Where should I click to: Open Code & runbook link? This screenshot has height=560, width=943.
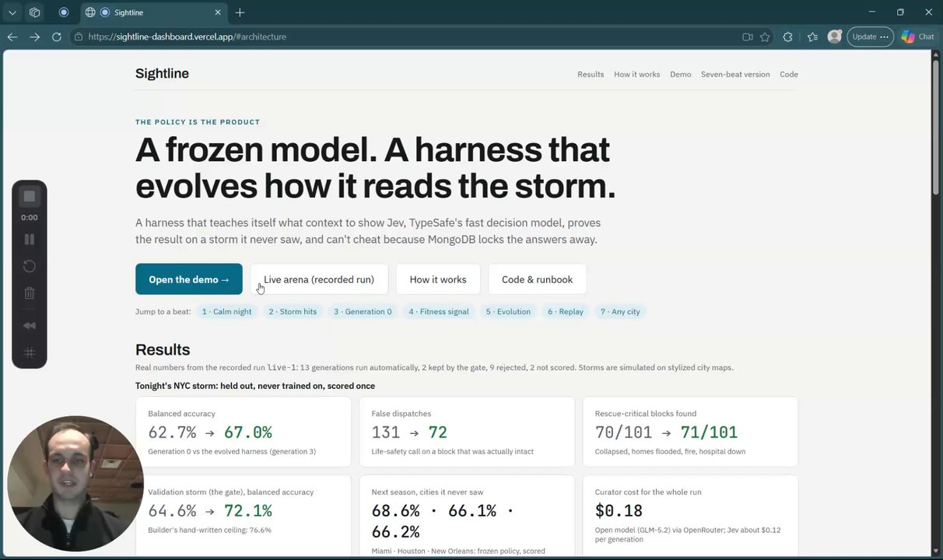coord(537,279)
